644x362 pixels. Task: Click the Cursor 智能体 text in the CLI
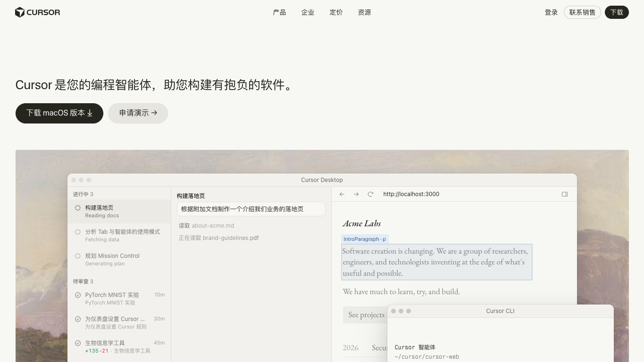point(415,347)
